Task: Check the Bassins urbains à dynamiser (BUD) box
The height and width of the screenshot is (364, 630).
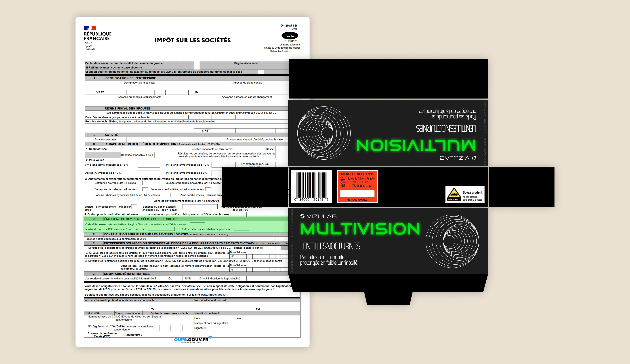Action: tap(168, 195)
